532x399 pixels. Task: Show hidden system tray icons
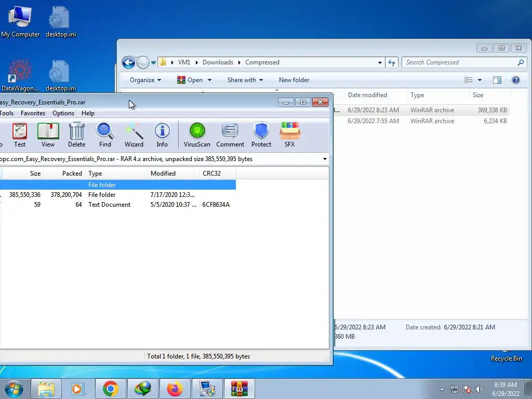click(442, 389)
